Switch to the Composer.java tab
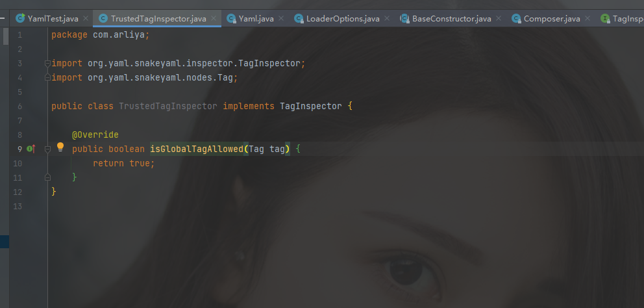 point(552,18)
